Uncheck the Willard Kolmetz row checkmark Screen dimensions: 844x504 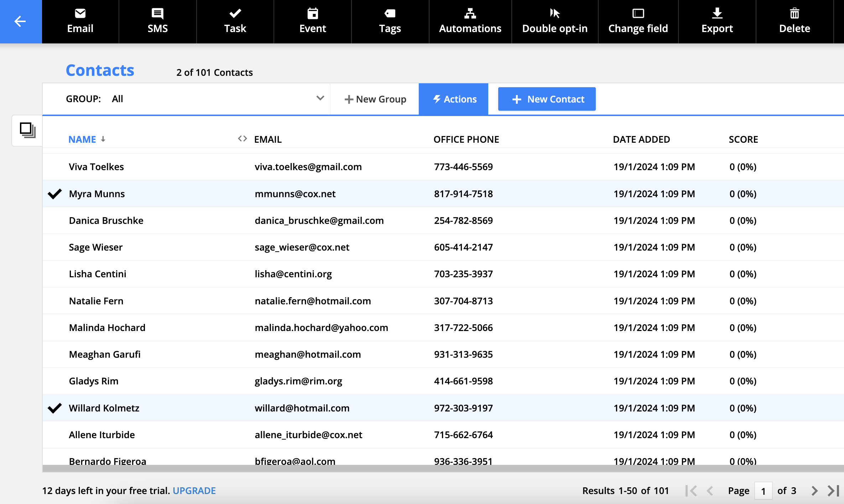coord(55,408)
